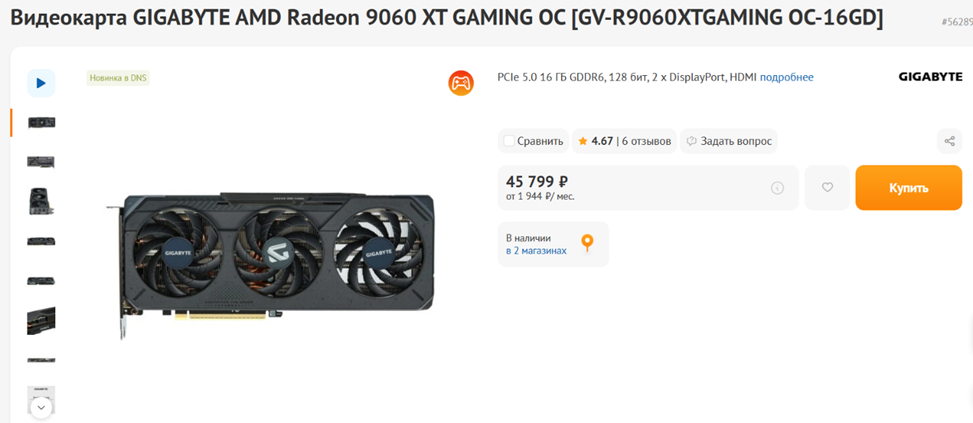Open подробнее specifications link
Screen dimensions: 973x423
pyautogui.click(x=786, y=78)
